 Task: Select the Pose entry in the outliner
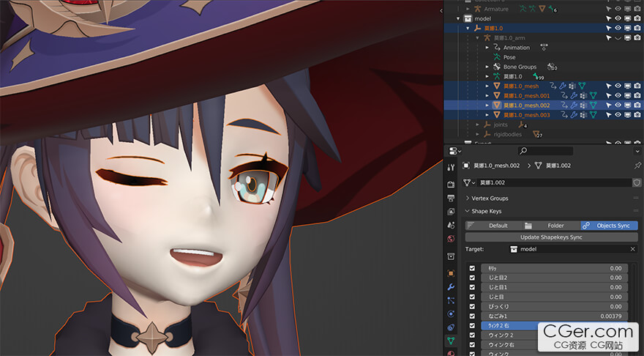[509, 57]
